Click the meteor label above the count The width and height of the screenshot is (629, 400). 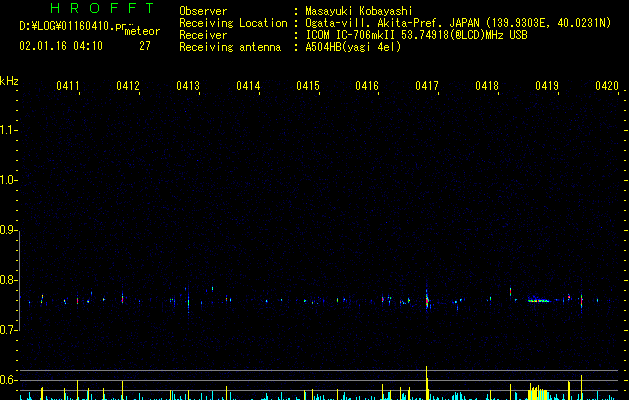[x=142, y=31]
